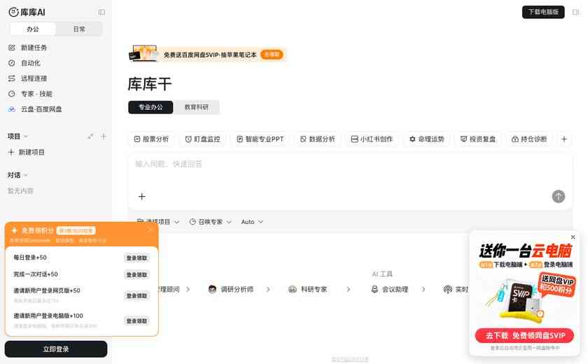Choose the 持仓诊断 shortcut chip
588x364 pixels.
[x=529, y=139]
